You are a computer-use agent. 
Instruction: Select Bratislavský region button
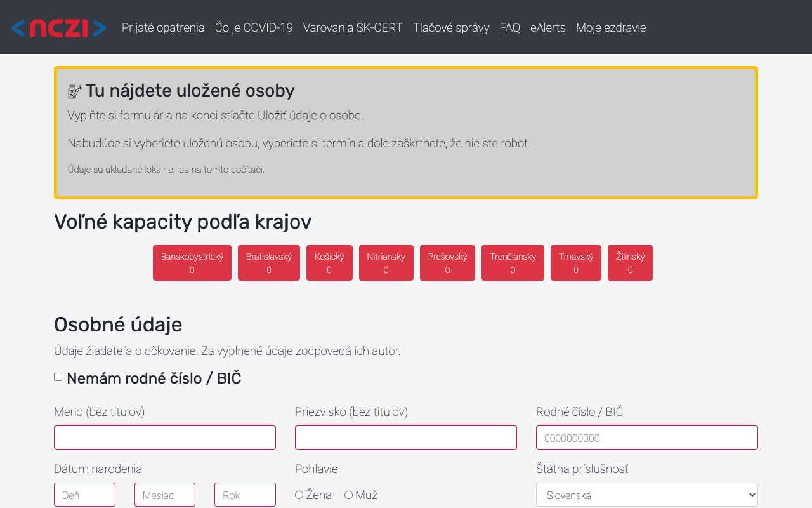coord(269,263)
